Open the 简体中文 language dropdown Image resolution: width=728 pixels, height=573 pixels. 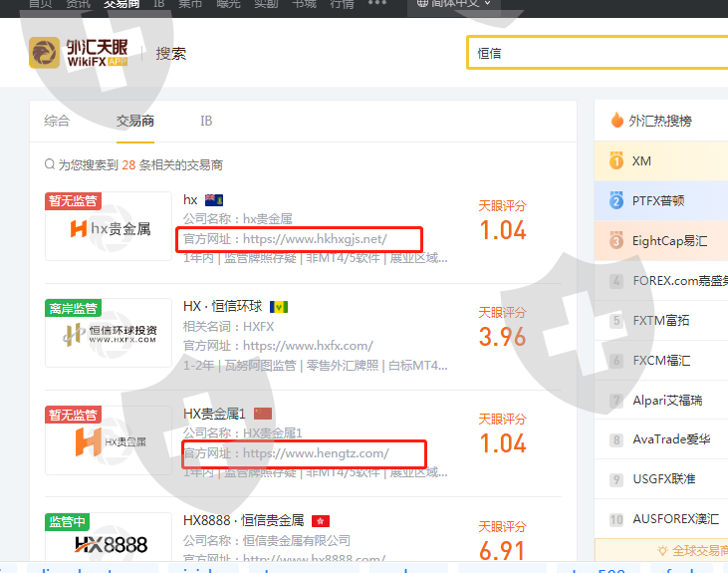pos(454,3)
